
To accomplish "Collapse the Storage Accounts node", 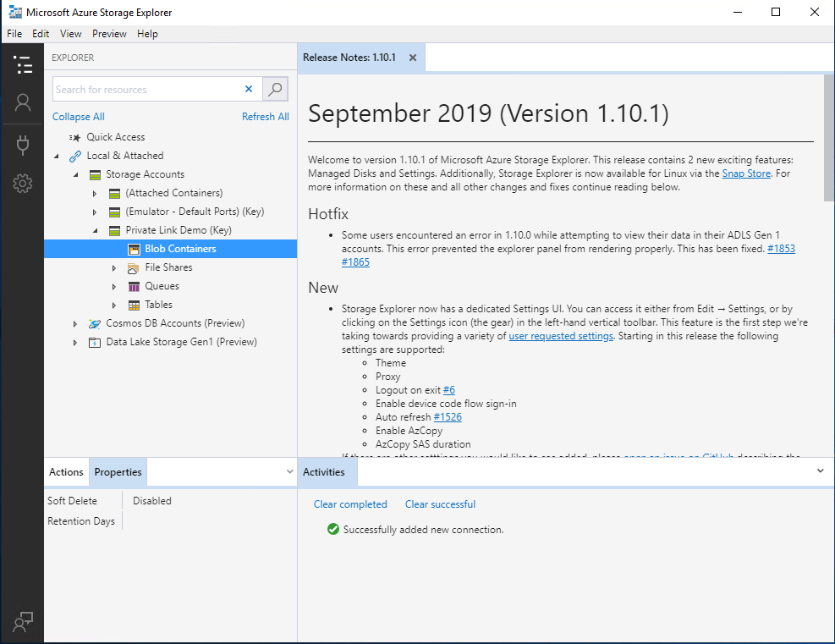I will pos(75,174).
